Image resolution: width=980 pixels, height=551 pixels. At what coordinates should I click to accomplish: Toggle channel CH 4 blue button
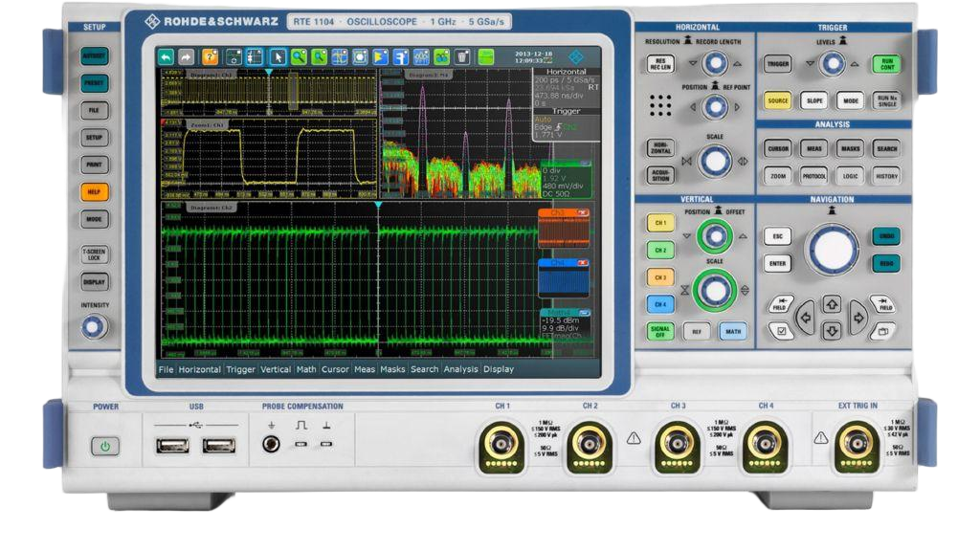[x=660, y=304]
